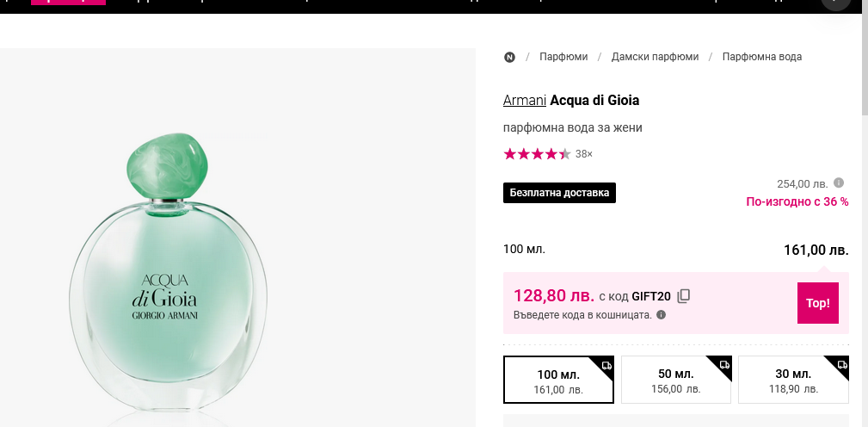
Task: Click delivery truck icon on 30 мл. option
Action: point(840,366)
